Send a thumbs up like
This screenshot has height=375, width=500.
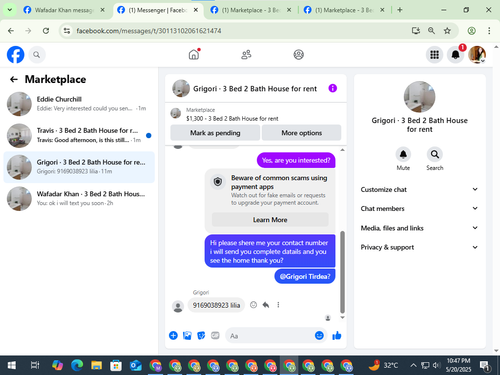337,335
